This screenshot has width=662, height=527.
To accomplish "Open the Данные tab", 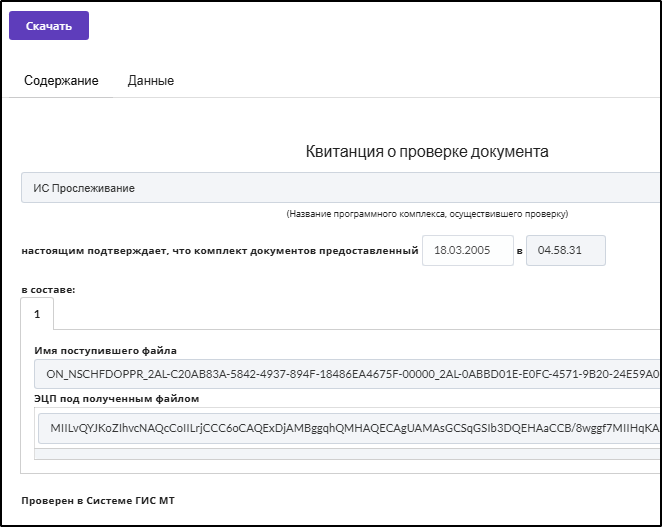I will pos(151,80).
